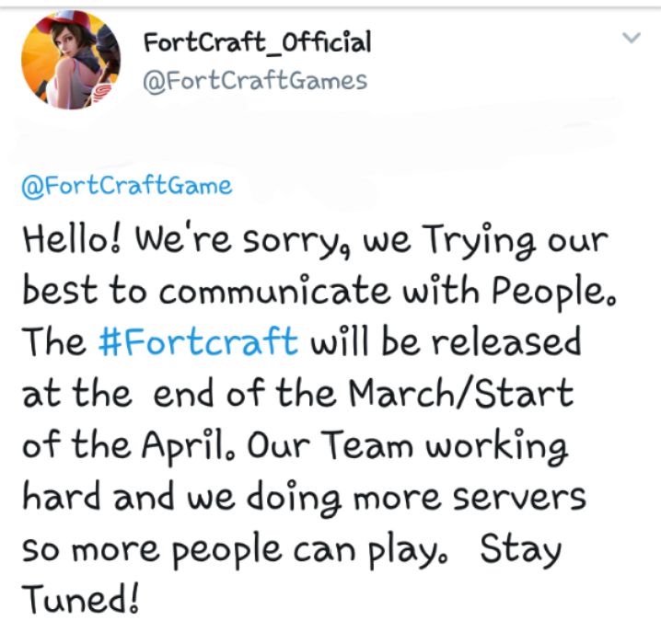Click the word "Team" in the tweet
Screen dimensions: 661x644
[357, 447]
